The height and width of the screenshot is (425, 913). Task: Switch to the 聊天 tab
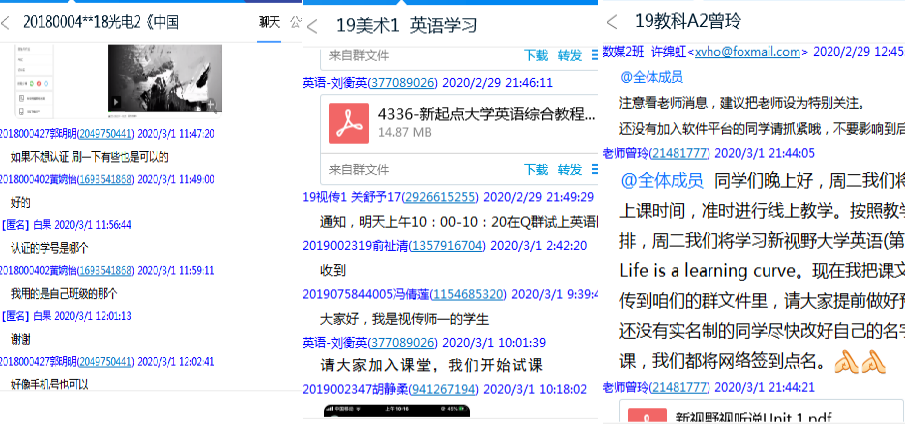click(x=269, y=22)
